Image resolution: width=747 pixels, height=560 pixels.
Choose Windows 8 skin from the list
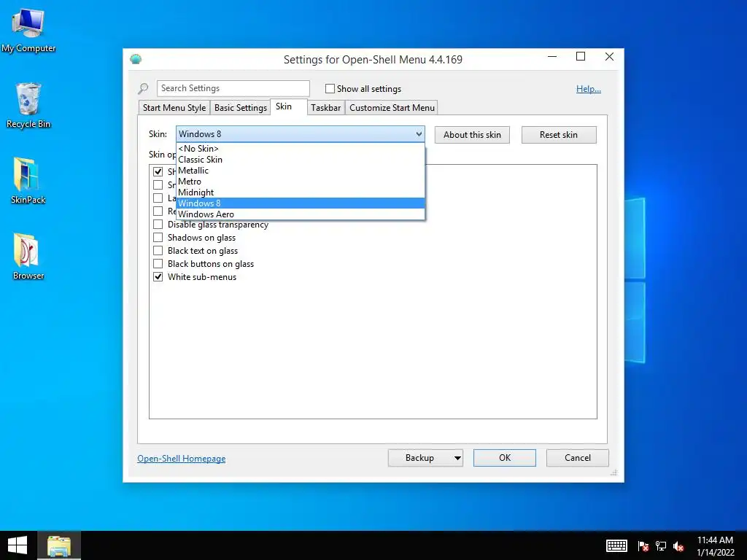300,203
